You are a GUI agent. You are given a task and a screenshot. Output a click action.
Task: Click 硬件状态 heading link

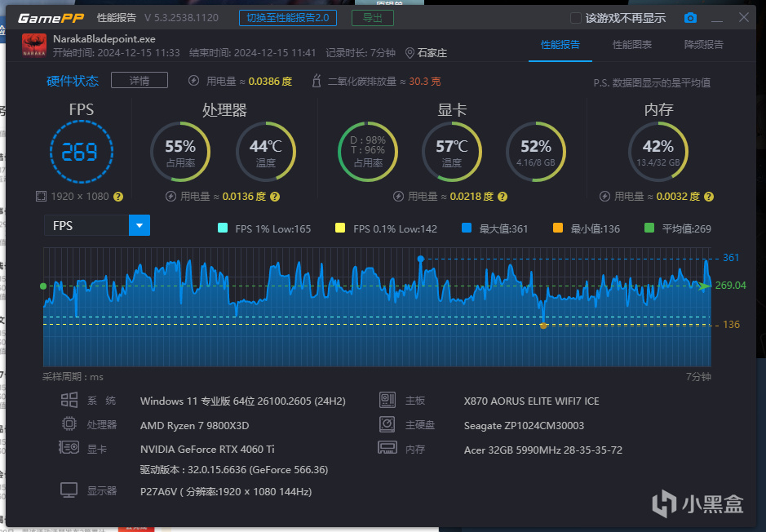point(73,81)
